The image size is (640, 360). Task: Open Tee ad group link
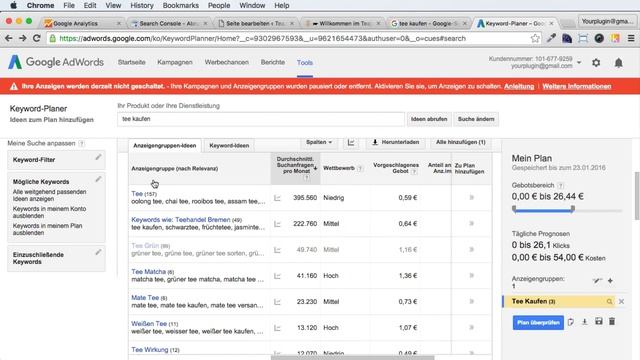[137, 193]
